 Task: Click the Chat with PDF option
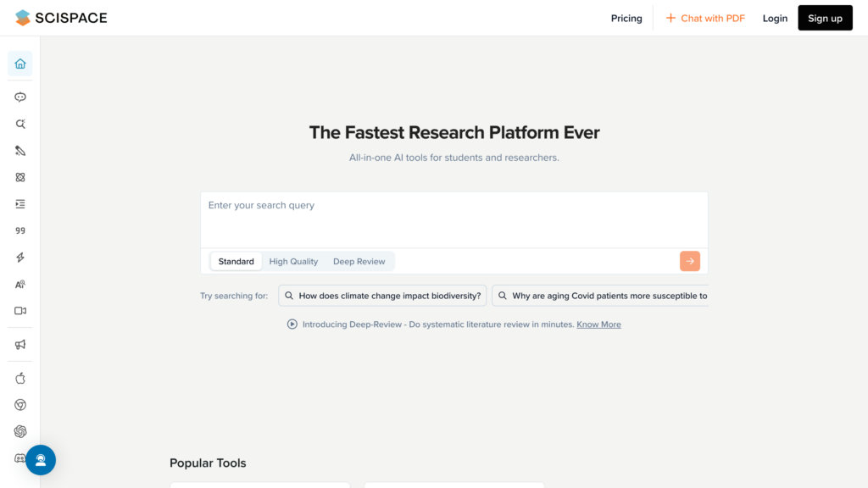click(704, 19)
